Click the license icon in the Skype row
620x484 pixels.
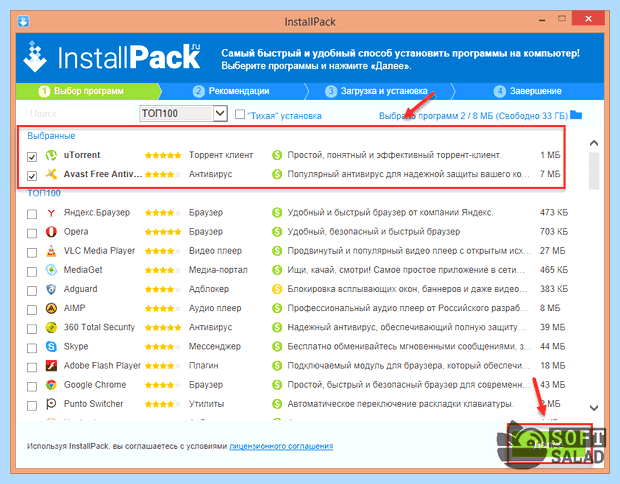point(277,346)
